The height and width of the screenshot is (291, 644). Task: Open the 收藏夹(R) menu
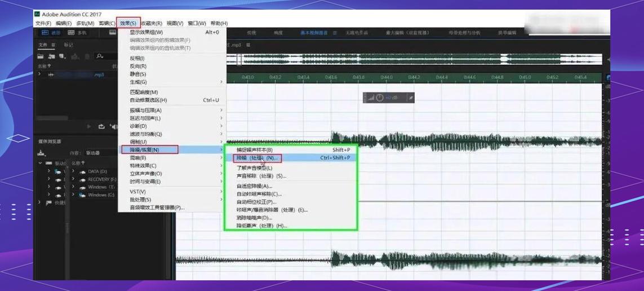pyautogui.click(x=152, y=24)
